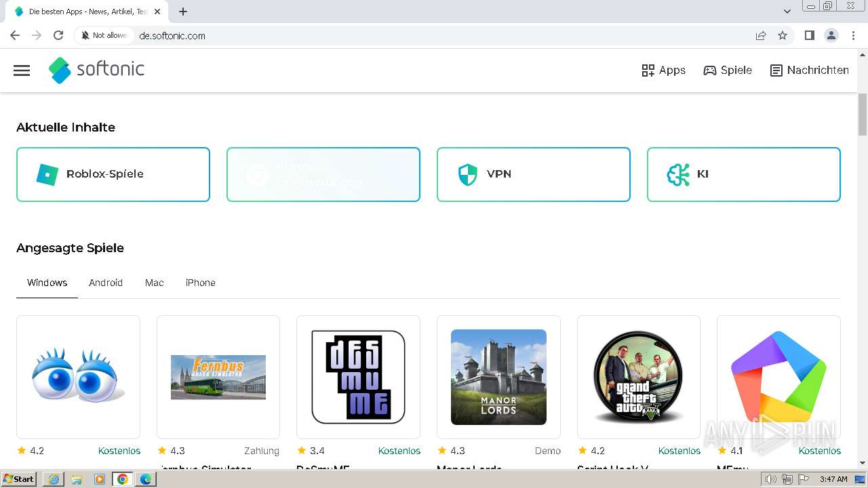Open the blue eyes app thumbnail
This screenshot has height=488, width=868.
(x=78, y=377)
